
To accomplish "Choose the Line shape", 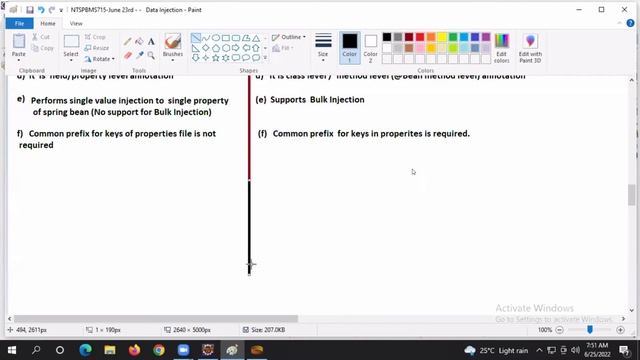I will 196,38.
